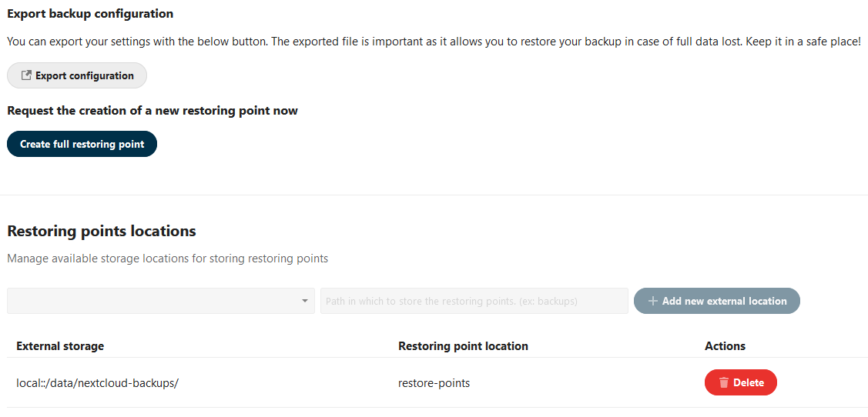Click the Restoring point location column header
The width and height of the screenshot is (868, 417).
coord(463,346)
